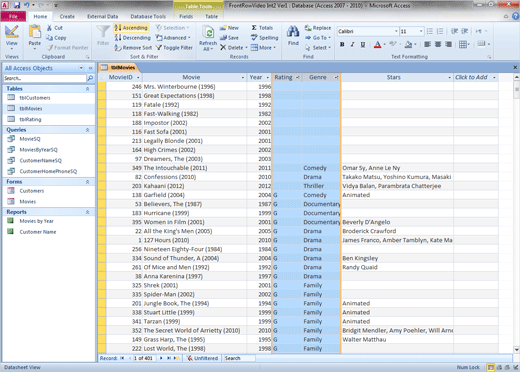
Task: Switch to Datasheet View status bar icon
Action: pyautogui.click(x=491, y=367)
